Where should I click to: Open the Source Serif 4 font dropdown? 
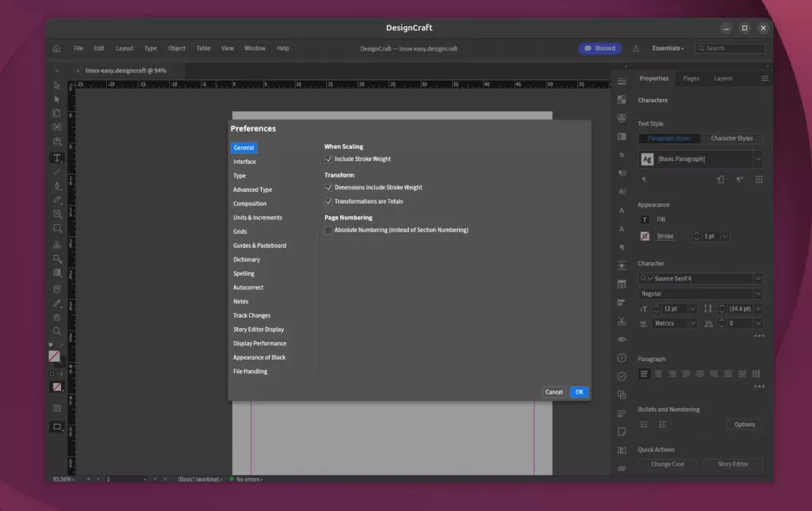click(x=757, y=278)
